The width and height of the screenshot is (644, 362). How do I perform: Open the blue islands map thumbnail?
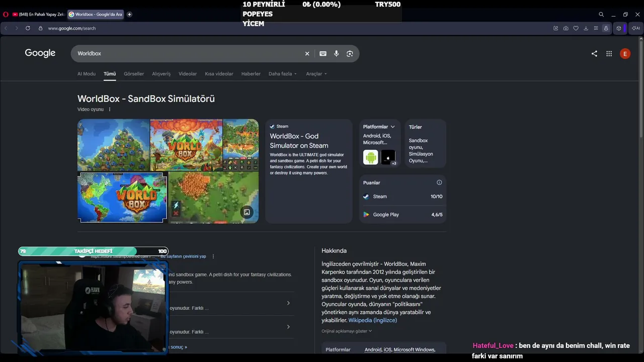(114, 145)
